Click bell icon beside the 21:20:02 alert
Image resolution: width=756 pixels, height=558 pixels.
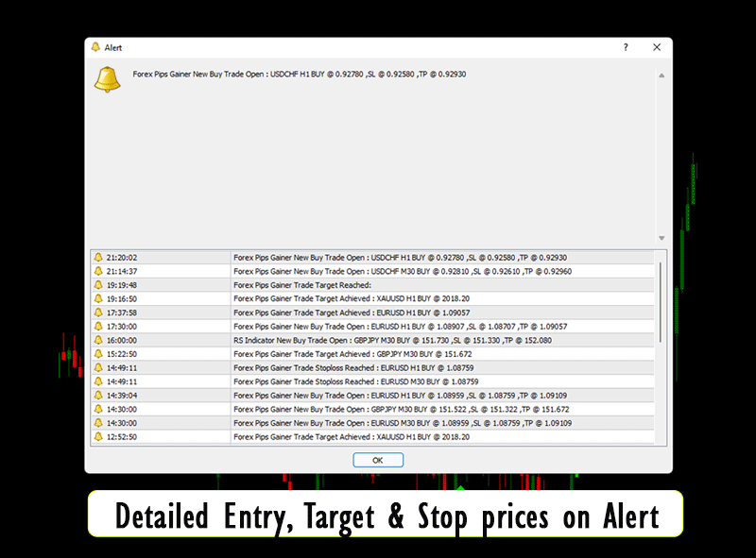click(98, 257)
